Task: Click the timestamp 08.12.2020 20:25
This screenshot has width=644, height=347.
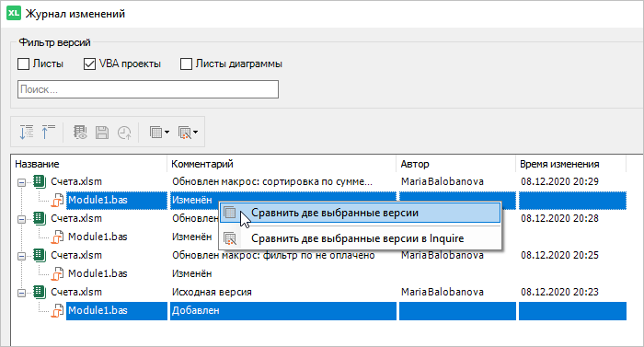Action: 559,255
